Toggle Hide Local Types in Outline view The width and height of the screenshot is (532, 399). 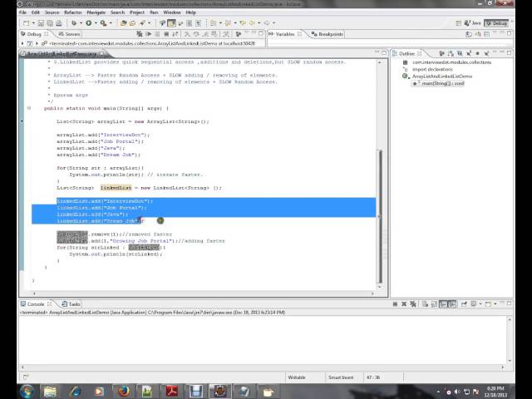tap(486, 53)
